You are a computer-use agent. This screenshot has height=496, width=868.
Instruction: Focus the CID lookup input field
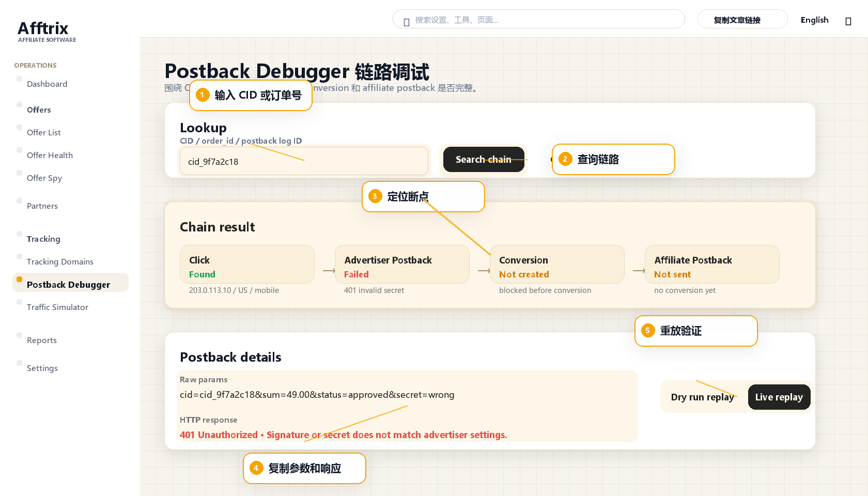point(304,161)
